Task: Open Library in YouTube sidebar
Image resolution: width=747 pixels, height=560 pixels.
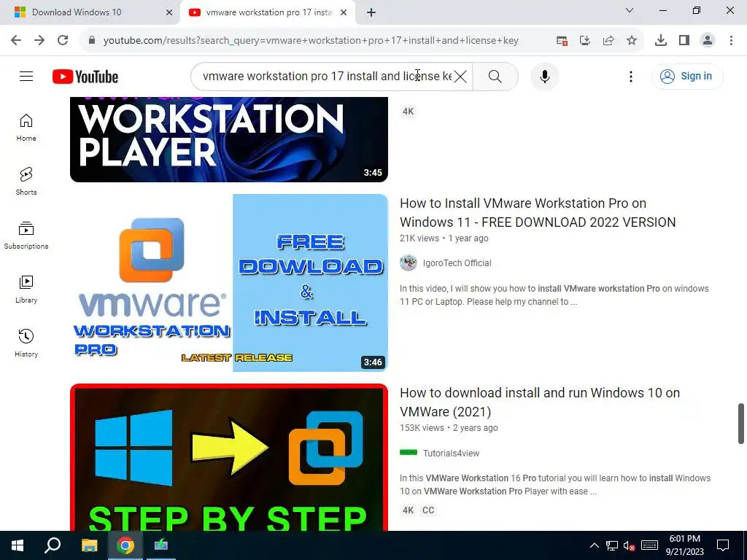Action: pos(26,289)
